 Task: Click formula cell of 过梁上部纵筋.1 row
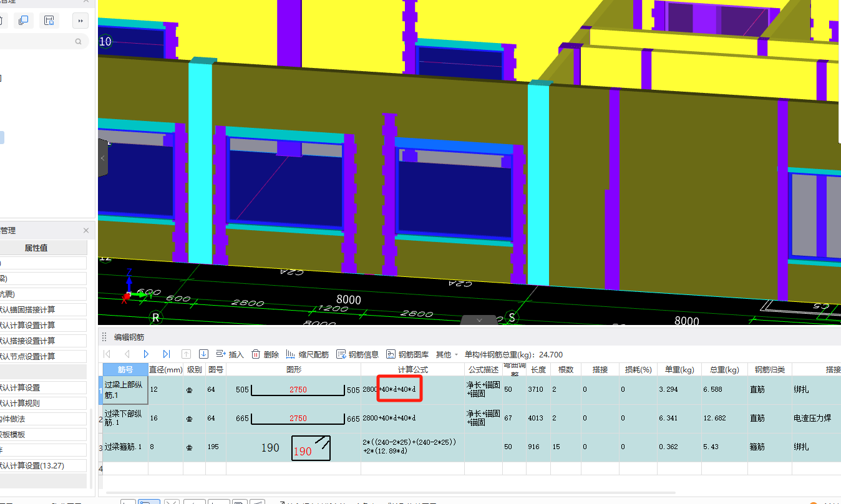pyautogui.click(x=413, y=390)
